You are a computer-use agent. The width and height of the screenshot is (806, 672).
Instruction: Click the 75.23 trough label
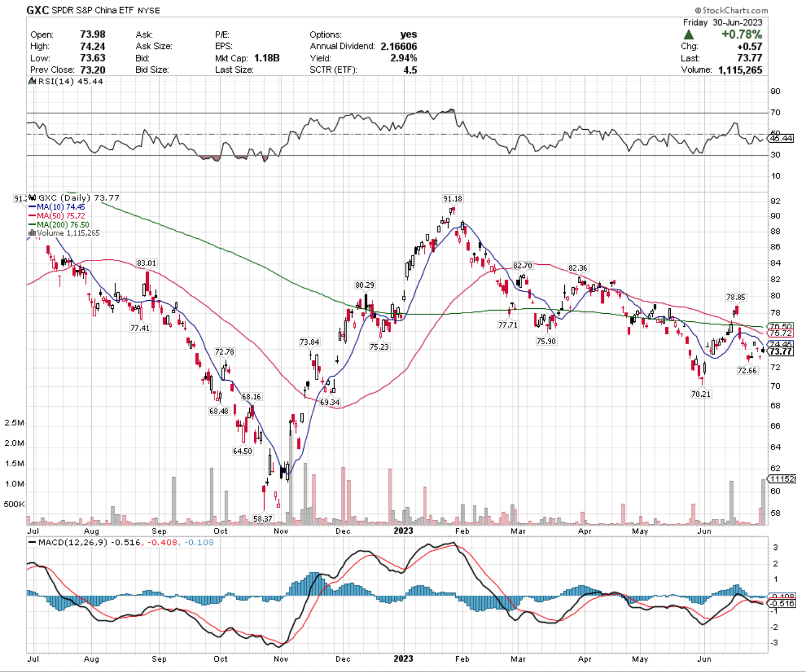click(379, 347)
